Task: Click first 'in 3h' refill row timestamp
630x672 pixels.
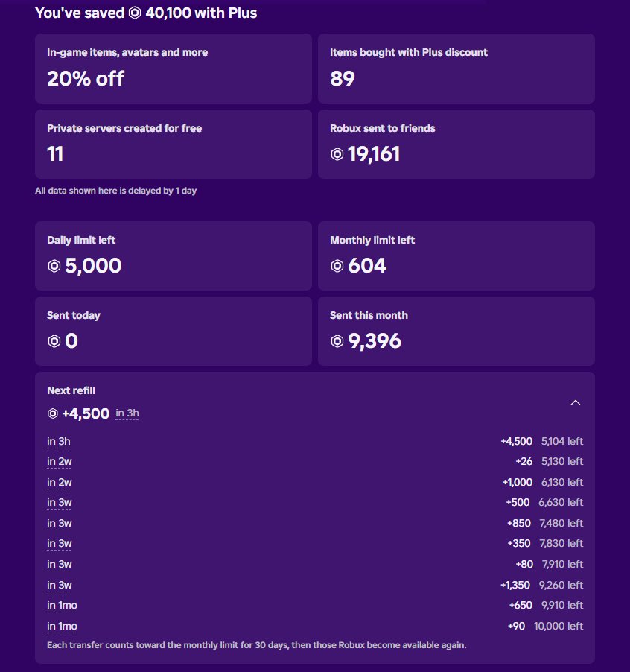Action: click(59, 442)
